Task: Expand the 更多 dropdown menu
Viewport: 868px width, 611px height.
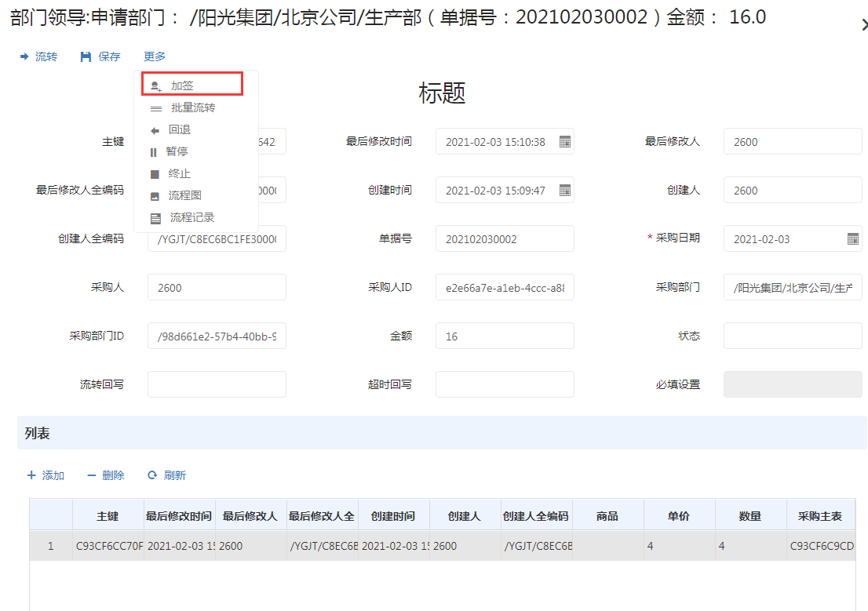Action: 155,56
